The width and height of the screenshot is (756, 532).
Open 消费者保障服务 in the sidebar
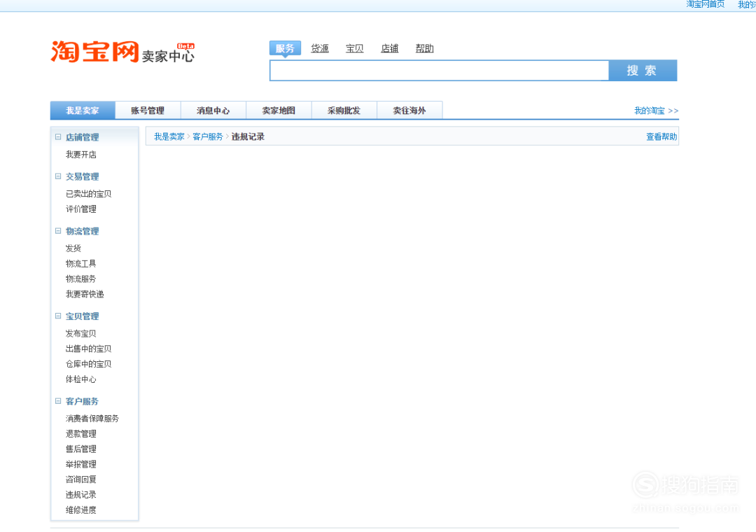[92, 418]
